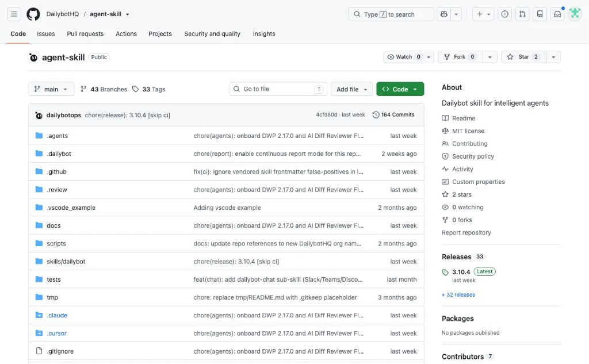Expand the create-new plus dropdown caret

tap(489, 14)
